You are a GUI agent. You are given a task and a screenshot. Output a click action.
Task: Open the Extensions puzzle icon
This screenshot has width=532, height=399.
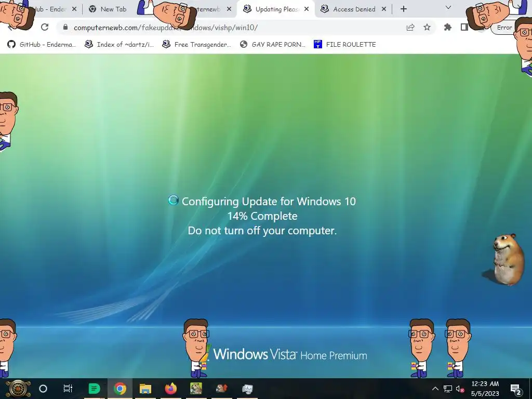pyautogui.click(x=448, y=27)
